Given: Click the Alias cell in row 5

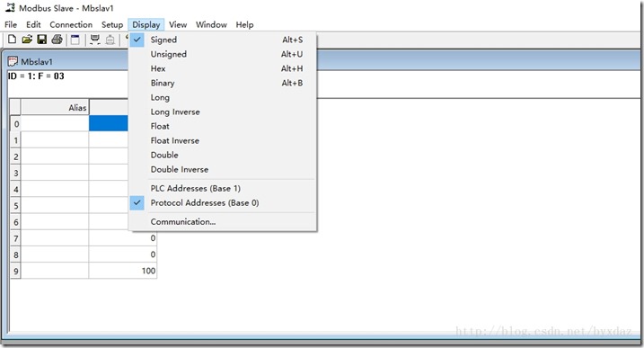Looking at the screenshot, I should [x=55, y=205].
